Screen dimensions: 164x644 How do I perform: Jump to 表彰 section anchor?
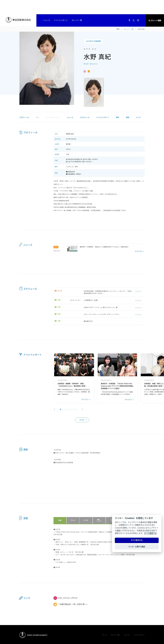coord(117,117)
